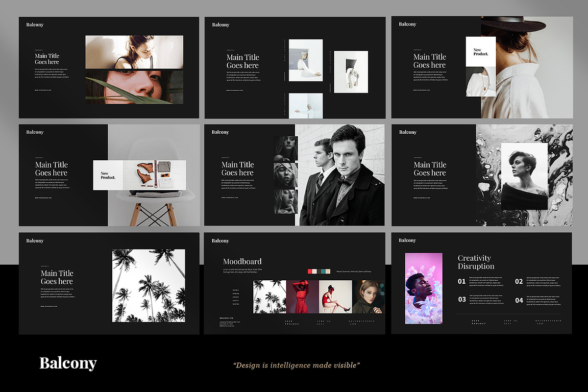
Task: Select 'Main Title Goes here' on the green leaf slide
Action: tap(47, 59)
